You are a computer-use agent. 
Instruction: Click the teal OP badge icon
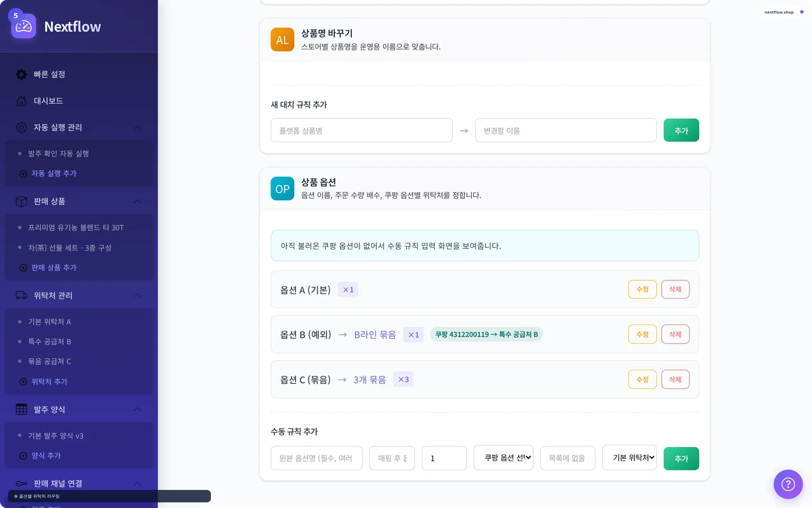[x=282, y=189]
